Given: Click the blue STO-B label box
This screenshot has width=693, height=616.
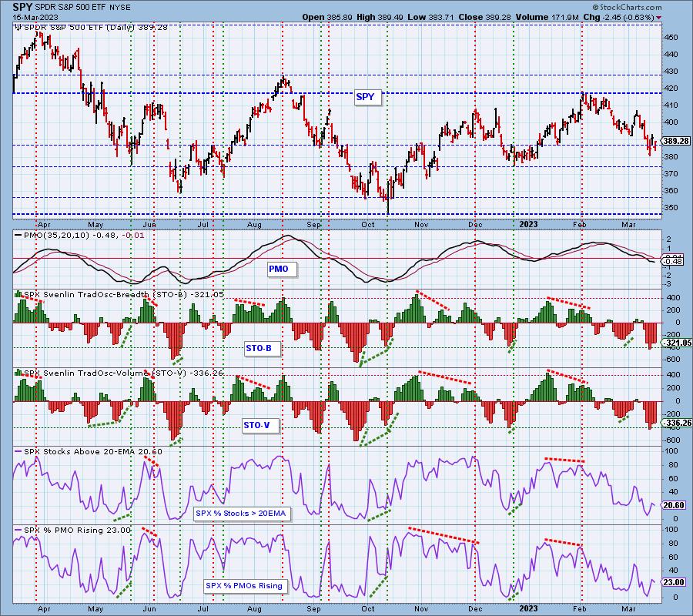Looking at the screenshot, I should click(262, 349).
